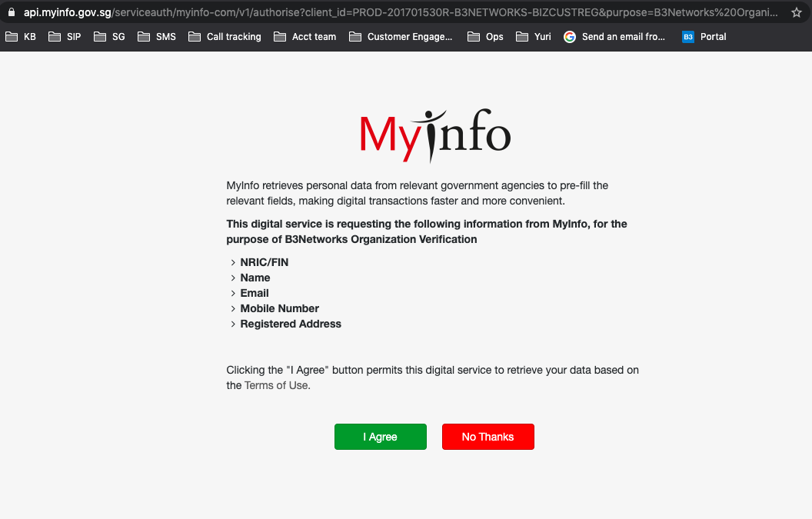Expand the Mobile Number chevron
This screenshot has width=812, height=519.
pyautogui.click(x=233, y=308)
